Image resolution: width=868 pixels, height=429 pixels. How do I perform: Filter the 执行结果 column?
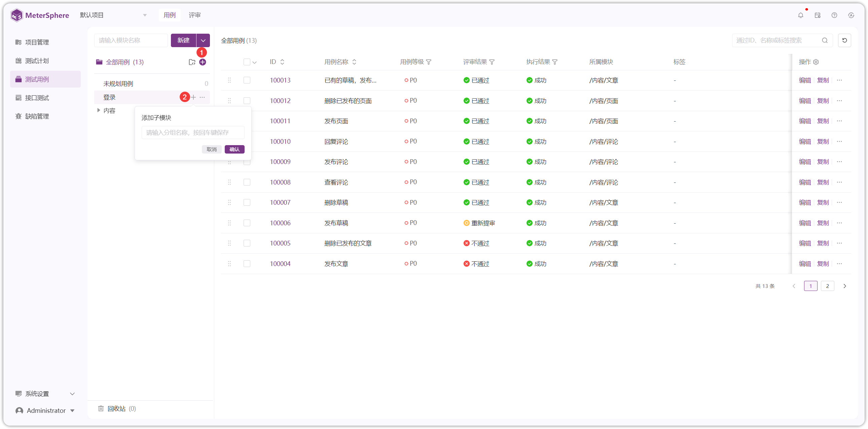(555, 62)
